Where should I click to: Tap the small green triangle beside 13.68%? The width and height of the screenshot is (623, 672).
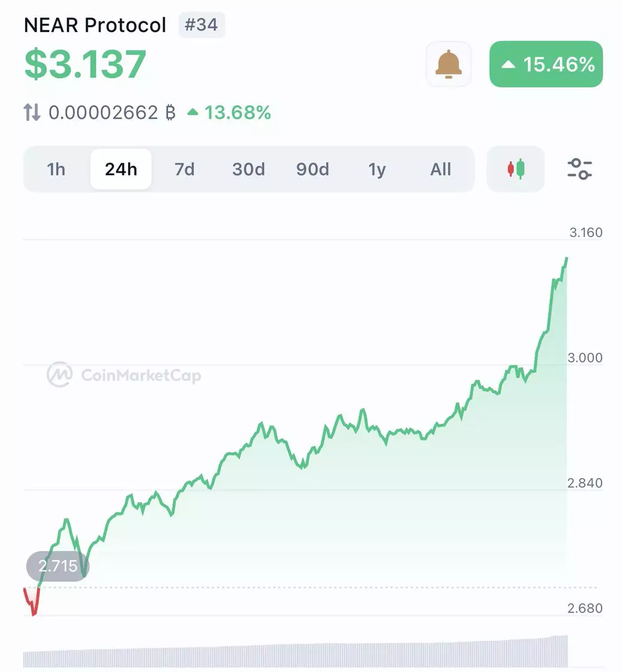(x=193, y=112)
